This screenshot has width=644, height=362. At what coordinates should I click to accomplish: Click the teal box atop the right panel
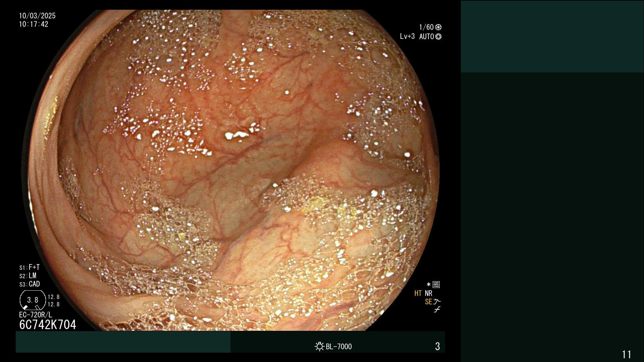tap(552, 37)
